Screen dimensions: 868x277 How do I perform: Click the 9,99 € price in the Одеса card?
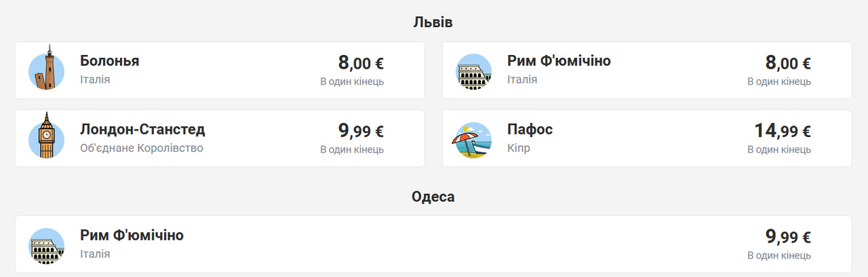click(788, 237)
